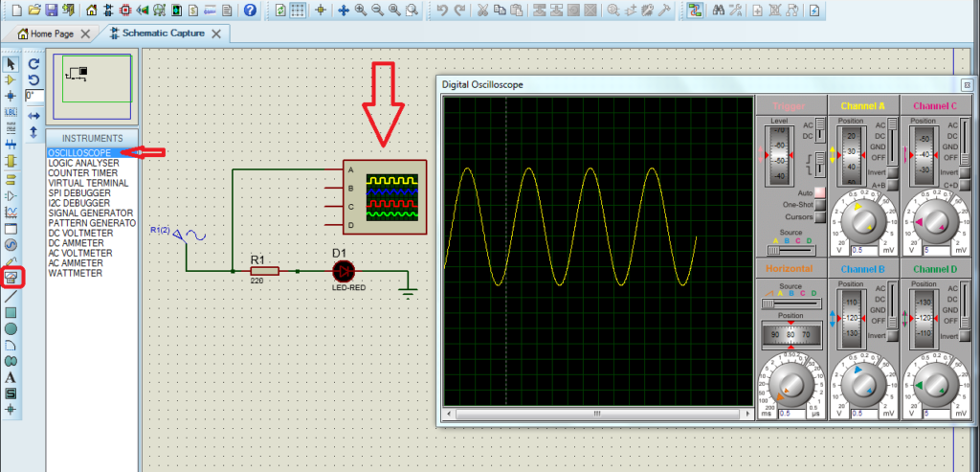Click the Zoom In magnifier icon
The height and width of the screenshot is (472, 980).
361,11
